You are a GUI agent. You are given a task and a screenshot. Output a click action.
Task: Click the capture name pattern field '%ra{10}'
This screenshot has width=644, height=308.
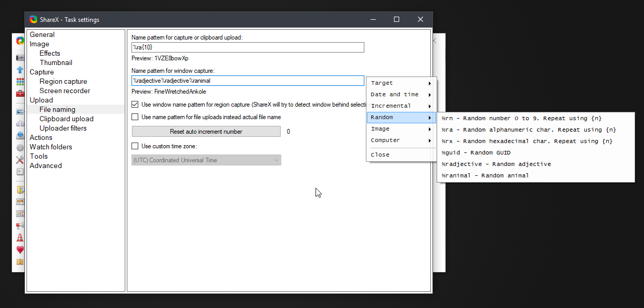pyautogui.click(x=247, y=47)
